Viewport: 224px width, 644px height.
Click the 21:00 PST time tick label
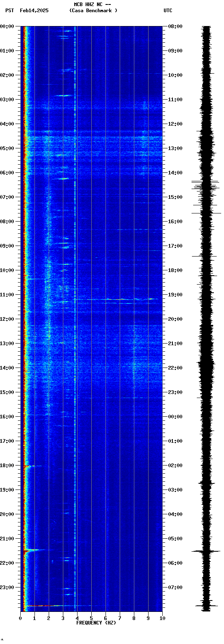[7, 539]
